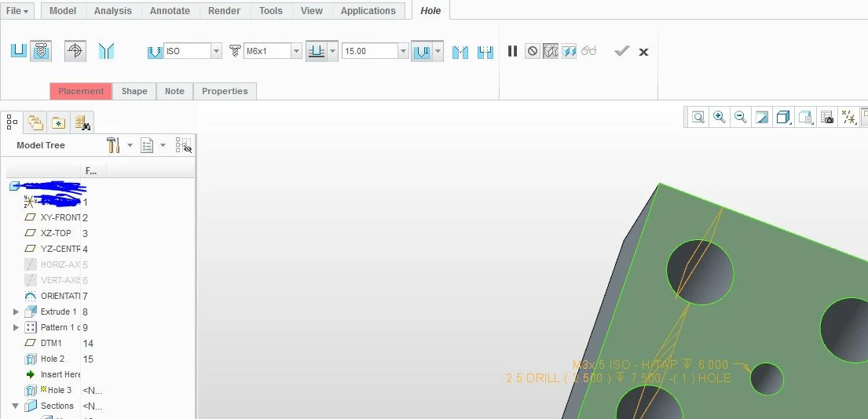Open the Favorites navigator tab

click(x=59, y=122)
